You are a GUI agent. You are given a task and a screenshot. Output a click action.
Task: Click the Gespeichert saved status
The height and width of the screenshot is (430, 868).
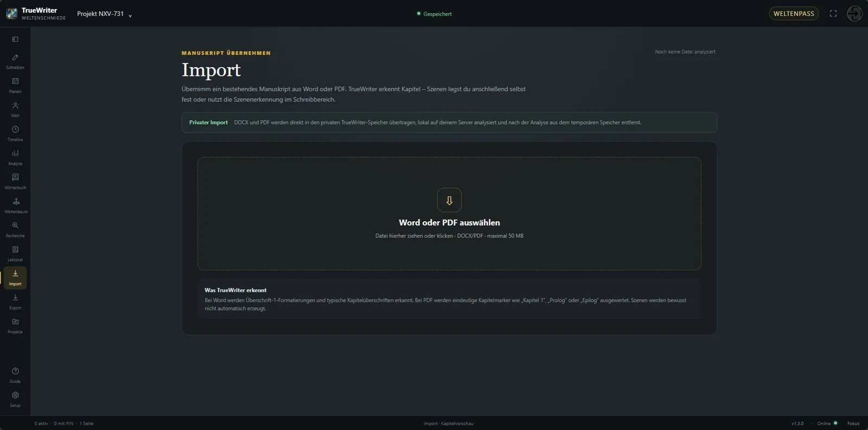click(x=434, y=14)
